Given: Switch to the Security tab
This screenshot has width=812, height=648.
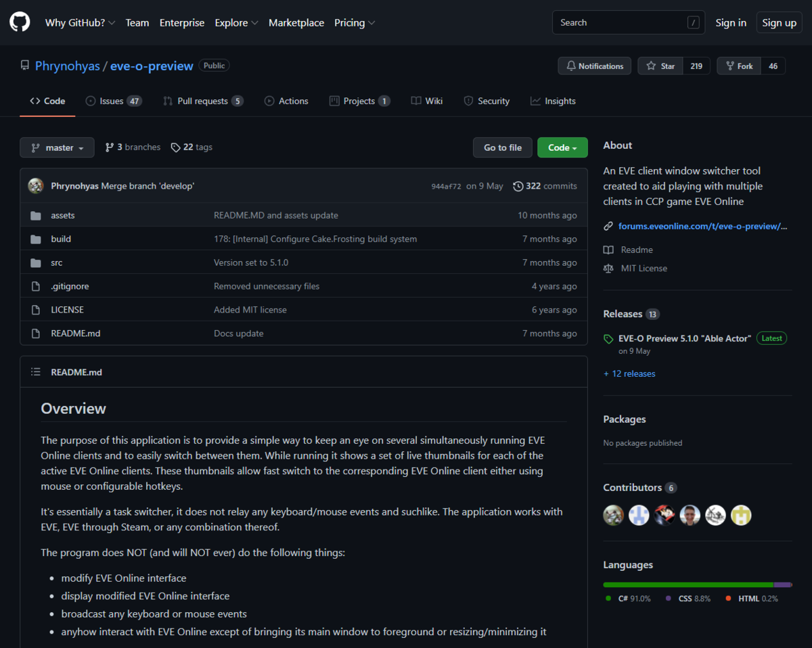Looking at the screenshot, I should click(487, 101).
